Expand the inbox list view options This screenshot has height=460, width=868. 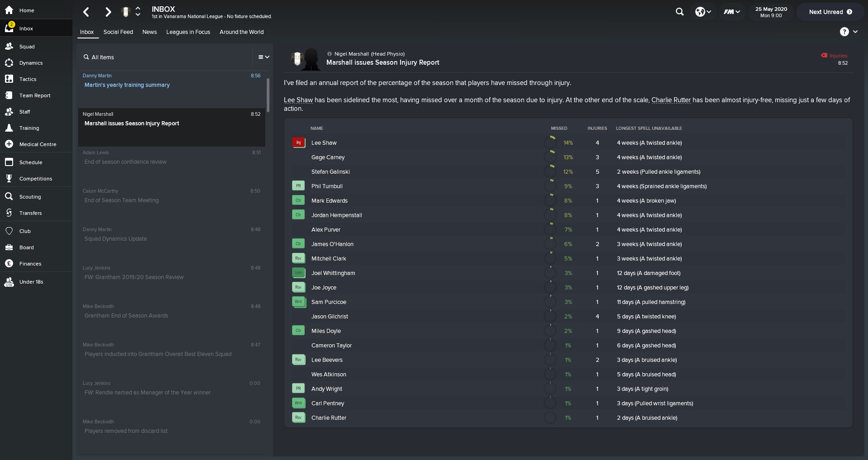pyautogui.click(x=264, y=57)
